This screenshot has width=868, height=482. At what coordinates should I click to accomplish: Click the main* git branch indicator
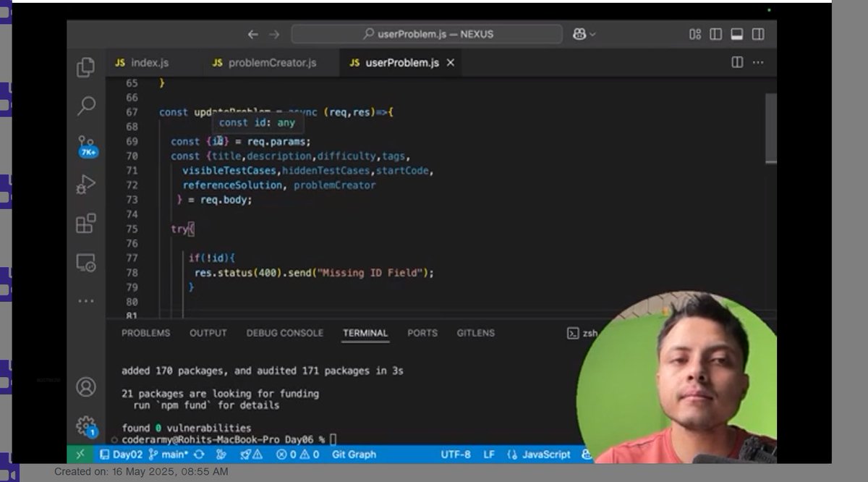(x=169, y=454)
